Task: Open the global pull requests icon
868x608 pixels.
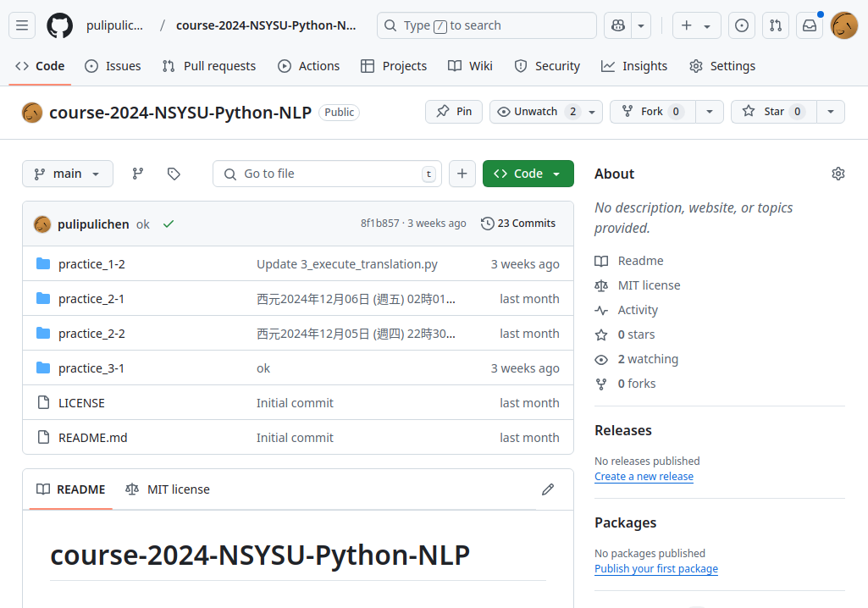Action: coord(776,25)
